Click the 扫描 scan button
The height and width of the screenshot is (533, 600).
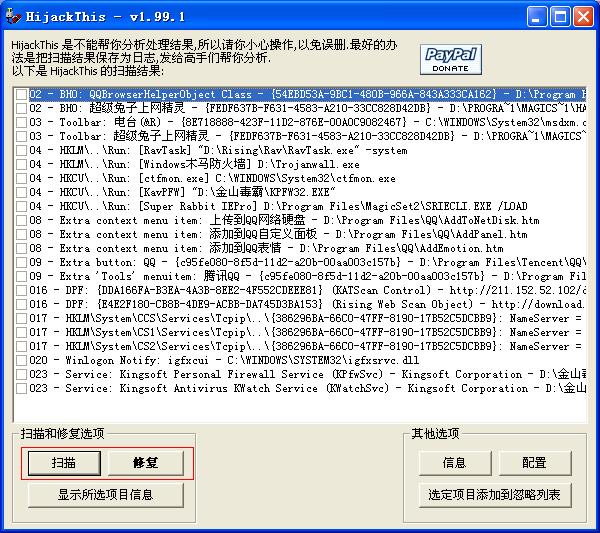tap(64, 463)
